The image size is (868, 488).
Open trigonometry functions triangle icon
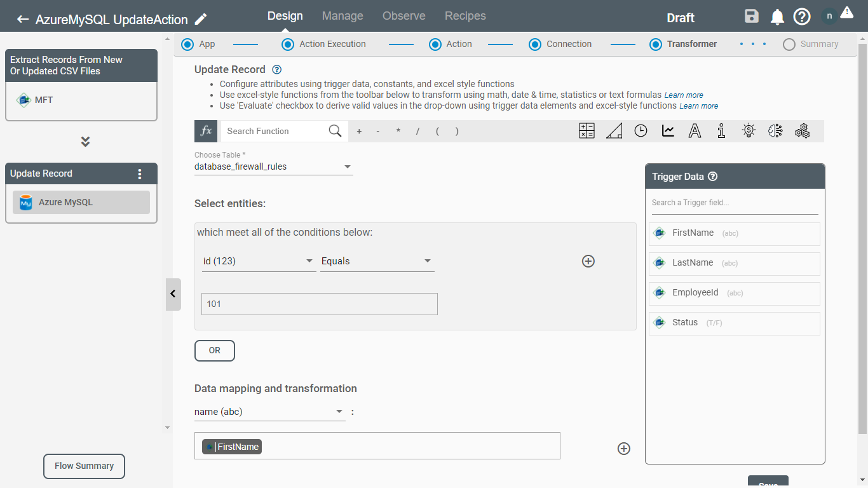point(614,131)
